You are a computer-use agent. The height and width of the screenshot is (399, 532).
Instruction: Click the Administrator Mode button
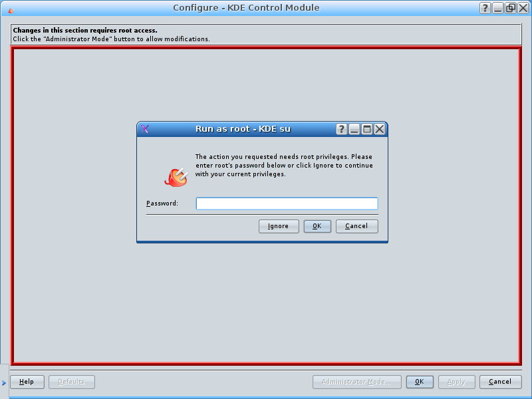click(356, 382)
